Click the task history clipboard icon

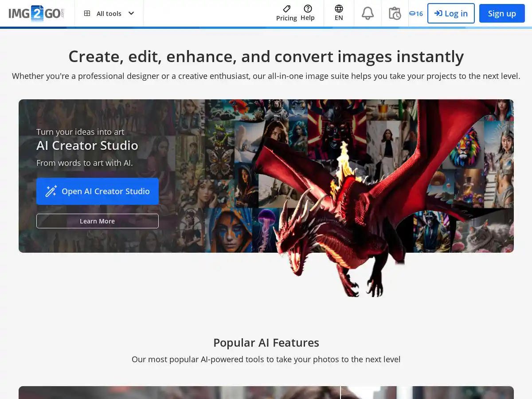tap(395, 13)
